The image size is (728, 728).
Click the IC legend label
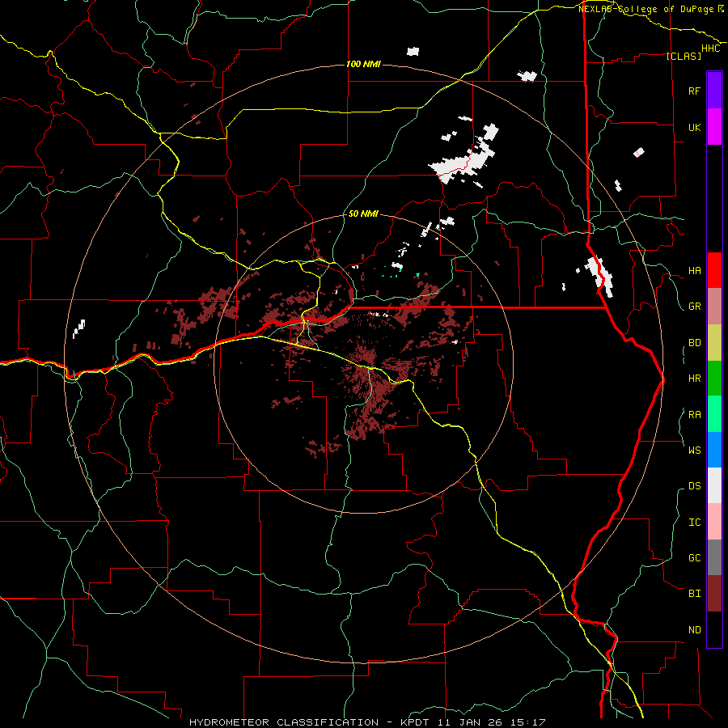pyautogui.click(x=694, y=523)
